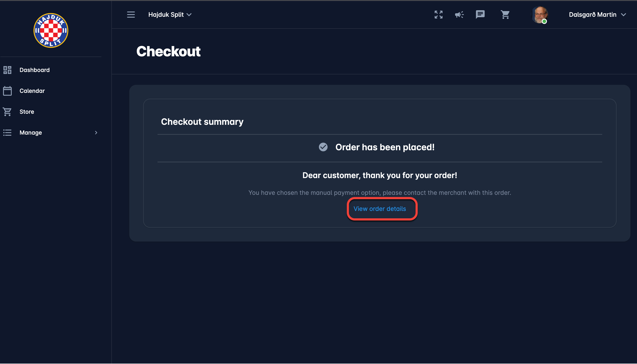Open the Calendar menu item
Screen dimensions: 637x364
32,91
